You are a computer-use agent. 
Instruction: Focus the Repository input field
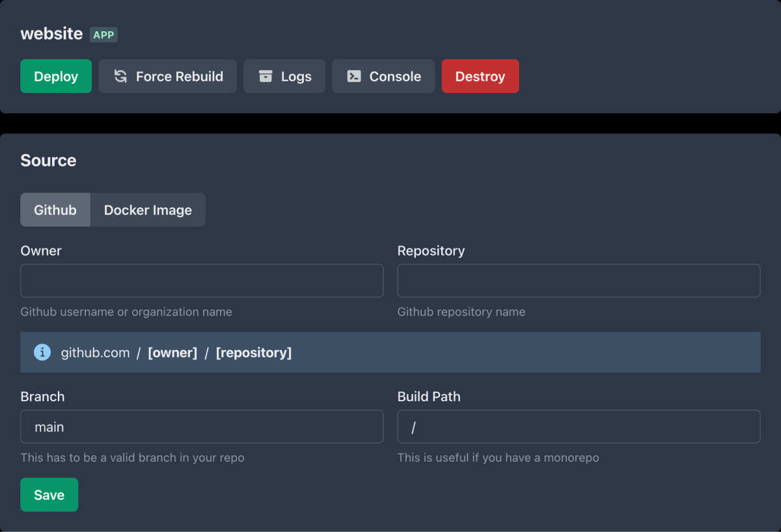579,281
